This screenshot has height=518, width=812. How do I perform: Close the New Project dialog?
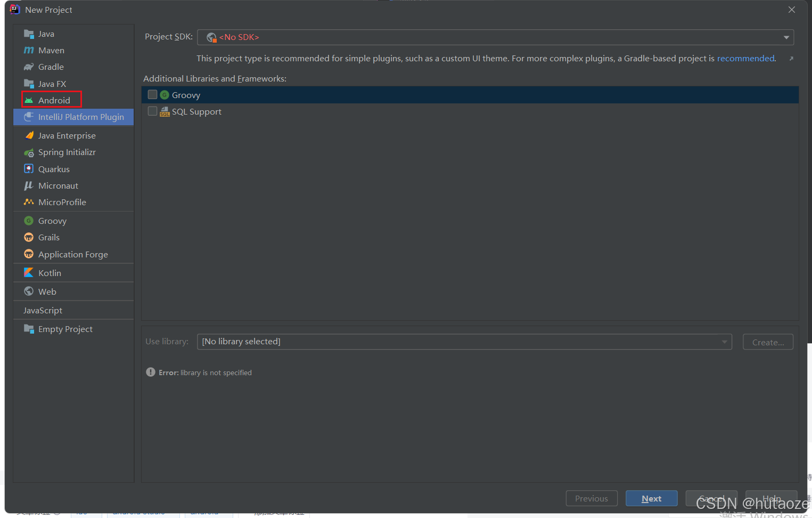click(x=792, y=10)
